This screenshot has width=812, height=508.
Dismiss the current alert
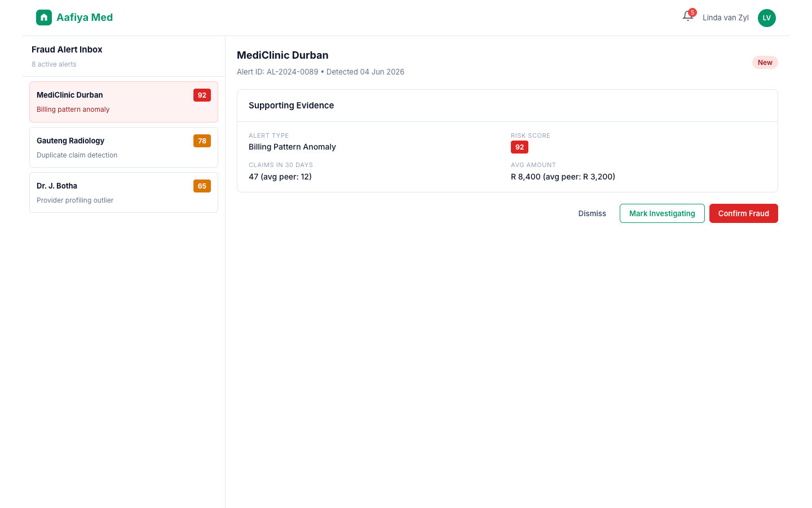coord(592,213)
